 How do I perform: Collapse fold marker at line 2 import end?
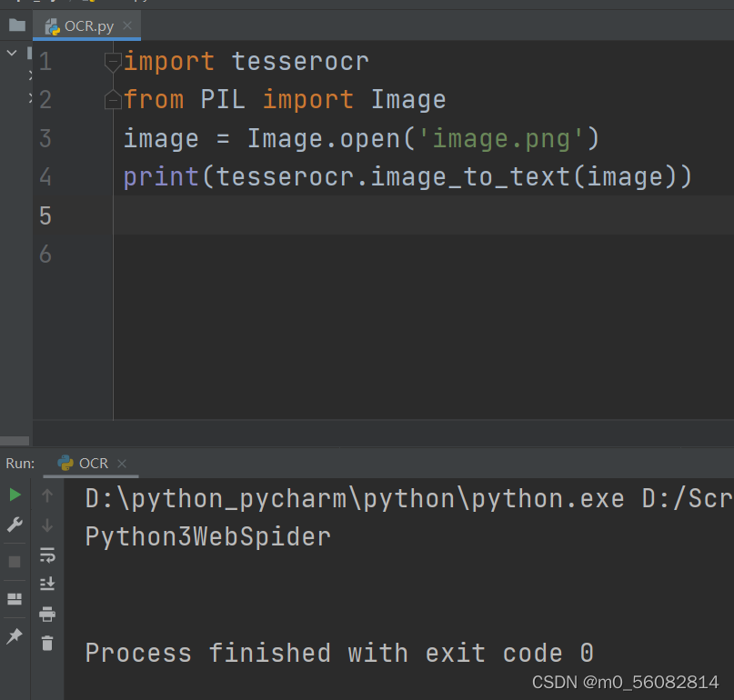pyautogui.click(x=113, y=99)
